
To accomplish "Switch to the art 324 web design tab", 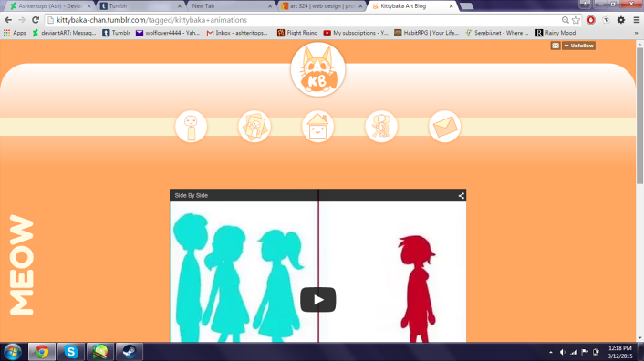I will (322, 5).
